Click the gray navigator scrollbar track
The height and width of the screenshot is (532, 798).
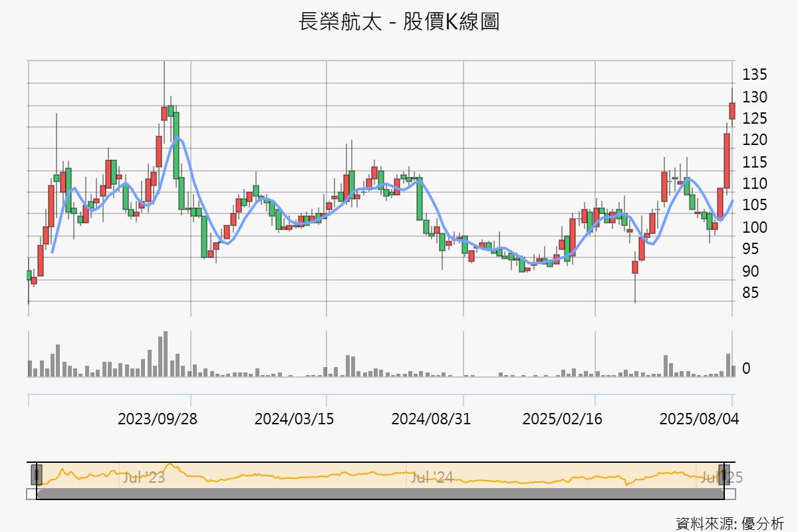coord(380,494)
